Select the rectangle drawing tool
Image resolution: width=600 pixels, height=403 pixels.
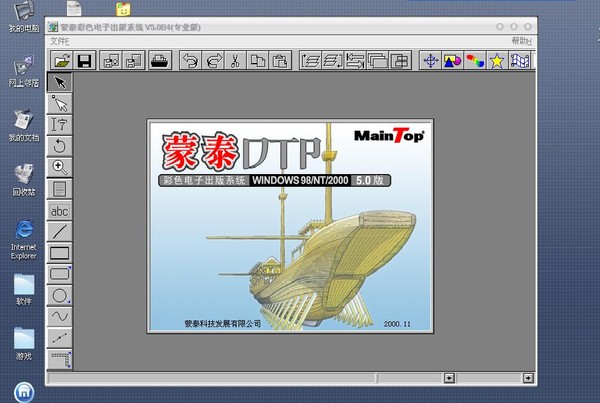[59, 253]
